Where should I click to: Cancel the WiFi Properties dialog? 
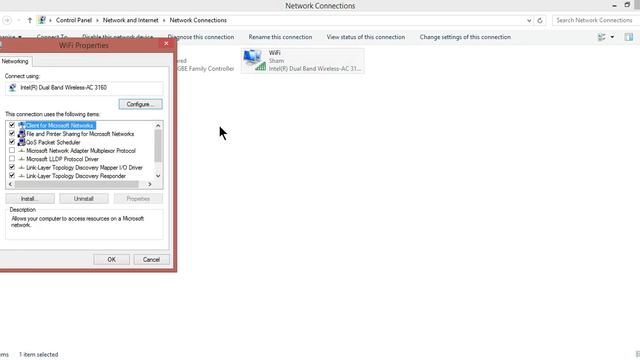pyautogui.click(x=151, y=260)
